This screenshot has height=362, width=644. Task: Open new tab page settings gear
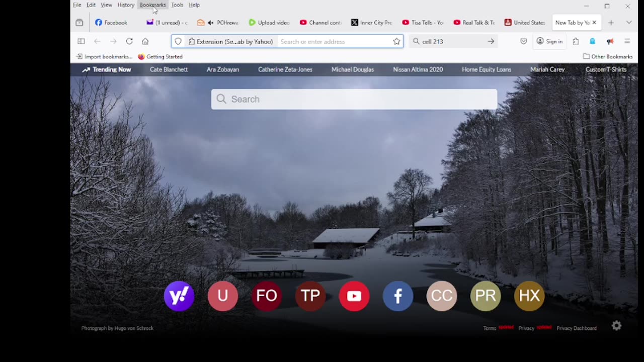click(616, 326)
